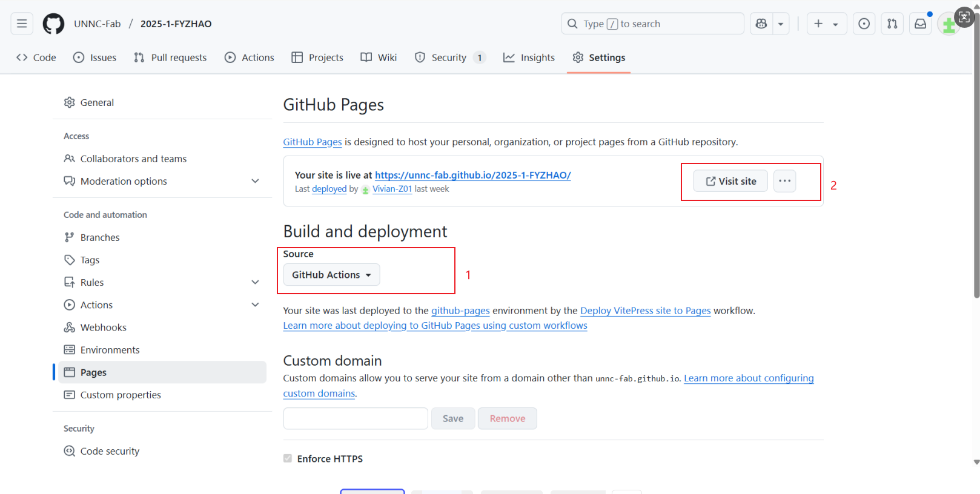The height and width of the screenshot is (494, 980).
Task: Open the issues icon in header
Action: [x=864, y=24]
